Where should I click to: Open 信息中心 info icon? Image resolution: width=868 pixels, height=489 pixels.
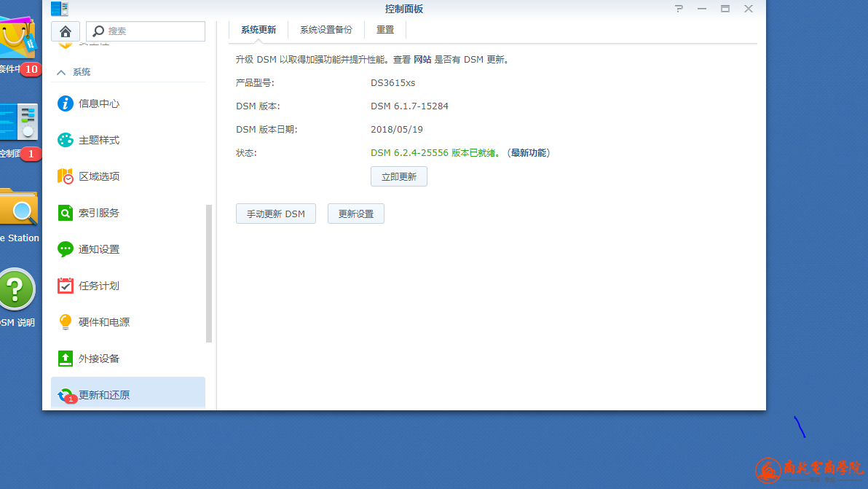(x=66, y=103)
